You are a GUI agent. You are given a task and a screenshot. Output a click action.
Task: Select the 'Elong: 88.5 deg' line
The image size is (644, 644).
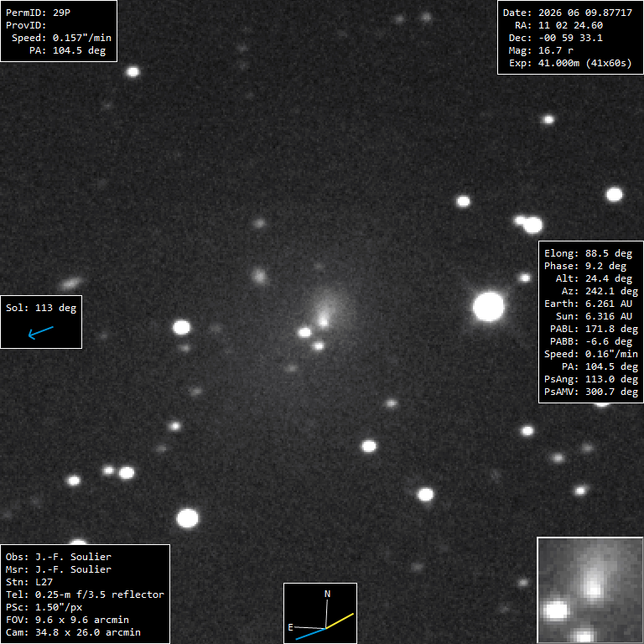[x=588, y=254]
